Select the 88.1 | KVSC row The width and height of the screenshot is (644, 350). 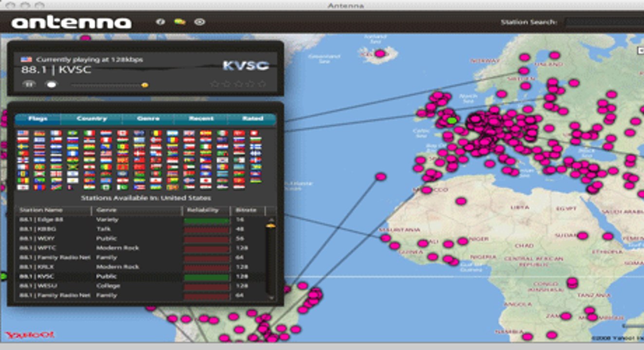tap(140, 277)
